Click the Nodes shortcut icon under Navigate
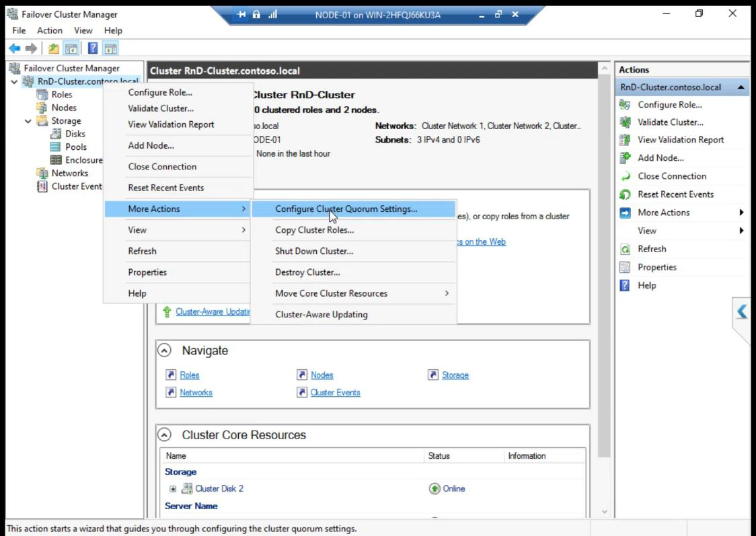This screenshot has width=756, height=536. tap(302, 375)
